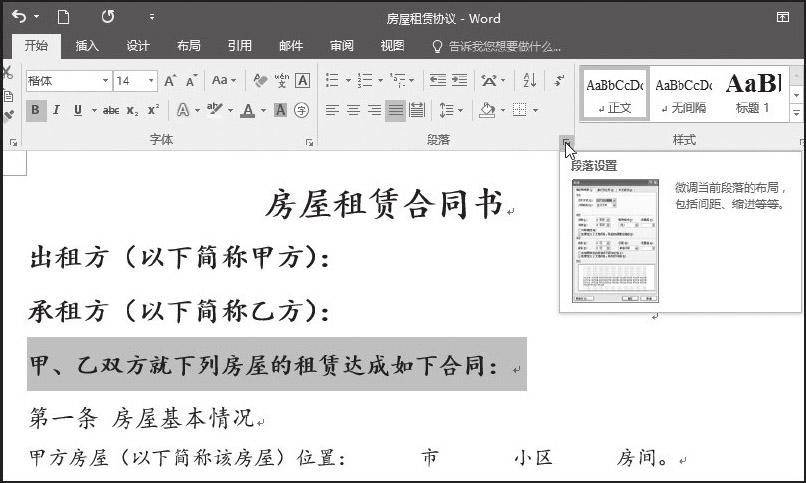Image resolution: width=806 pixels, height=483 pixels.
Task: Toggle Bold formatting
Action: (x=35, y=110)
